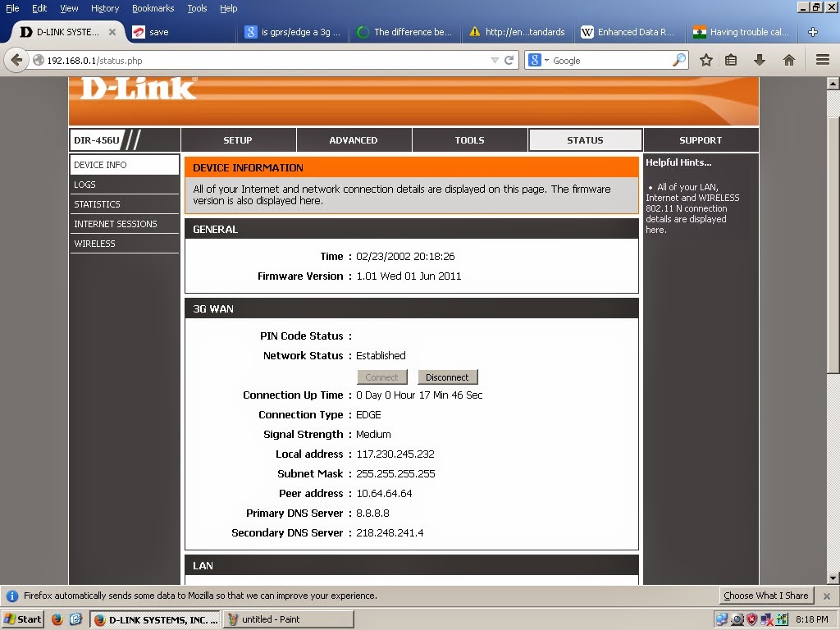Click the reading list icon beside the star
The height and width of the screenshot is (630, 840).
733,60
